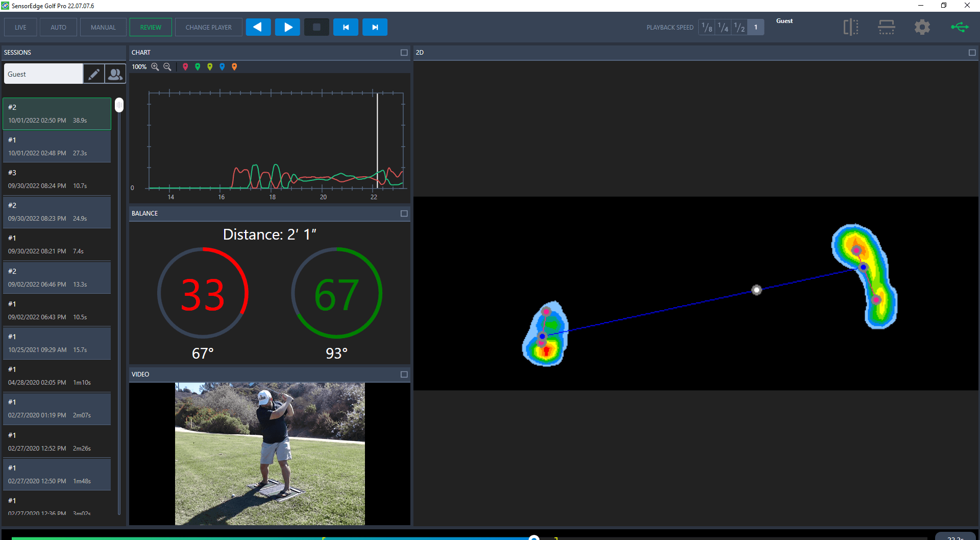Edit the Guest player with pencil icon
Image resolution: width=980 pixels, height=540 pixels.
(94, 74)
